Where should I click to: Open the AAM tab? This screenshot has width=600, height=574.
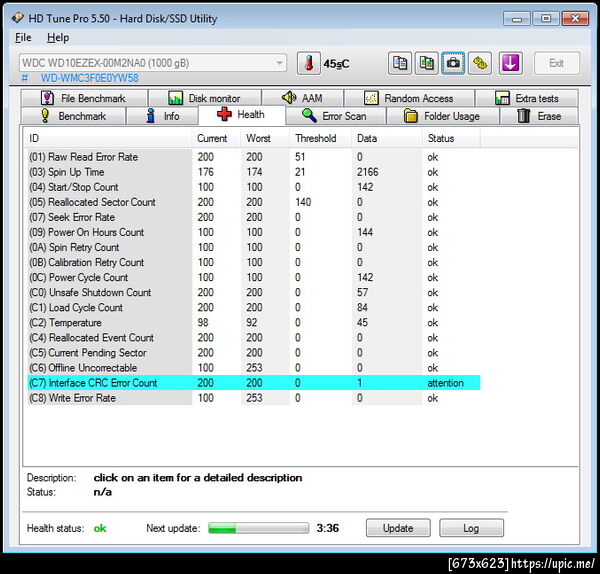[x=302, y=98]
